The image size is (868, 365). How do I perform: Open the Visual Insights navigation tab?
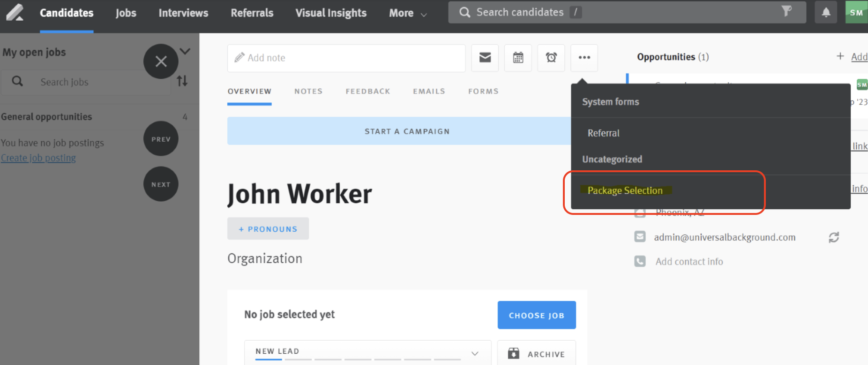point(331,13)
